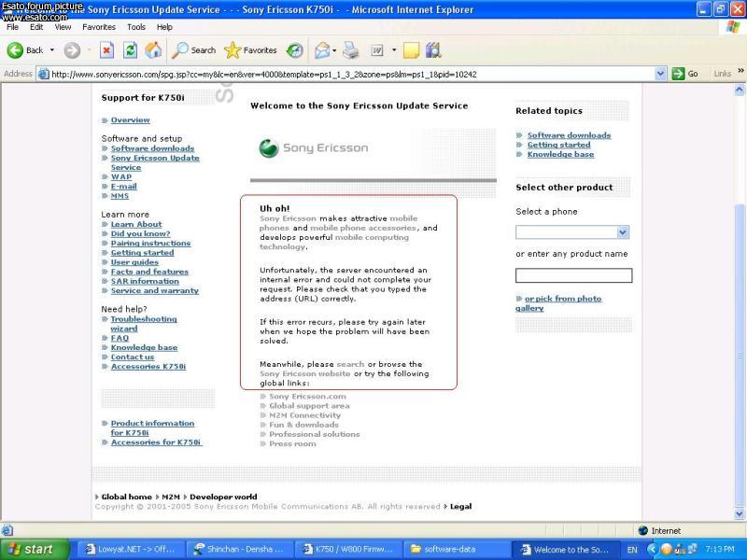Click the yellow note toolbar icon
This screenshot has width=747, height=560.
click(411, 50)
